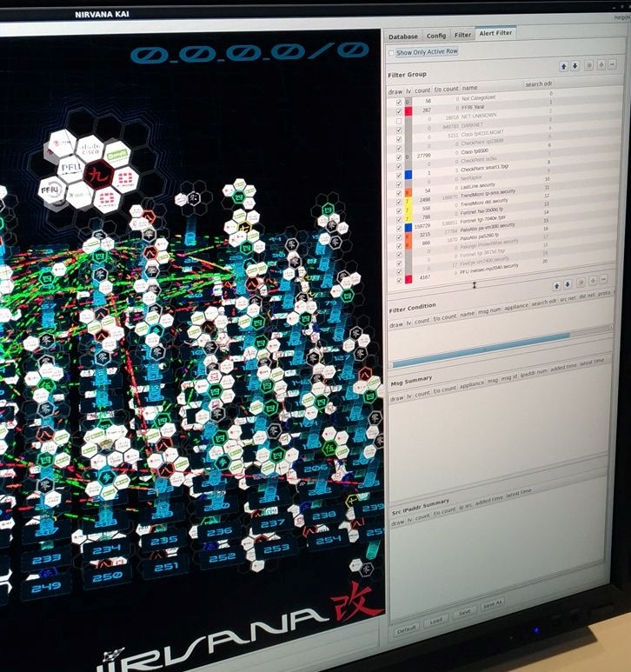Open the Help menu
Image resolution: width=631 pixels, height=672 pixels.
coord(621,17)
